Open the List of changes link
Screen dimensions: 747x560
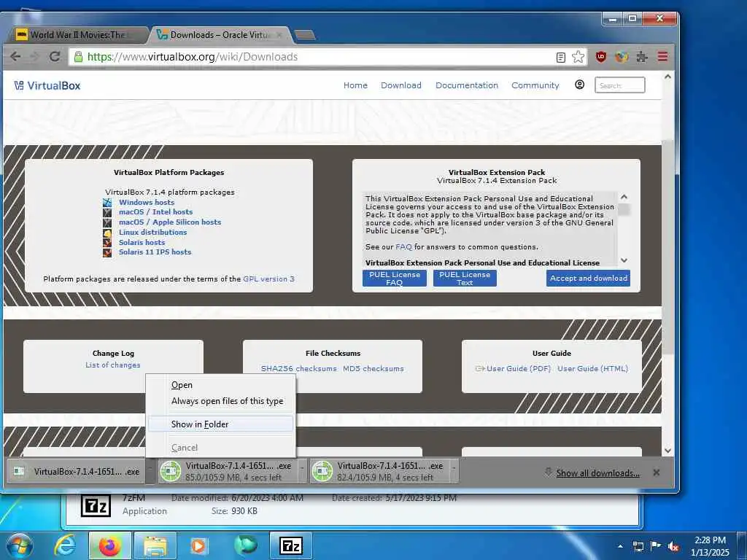[x=113, y=365]
